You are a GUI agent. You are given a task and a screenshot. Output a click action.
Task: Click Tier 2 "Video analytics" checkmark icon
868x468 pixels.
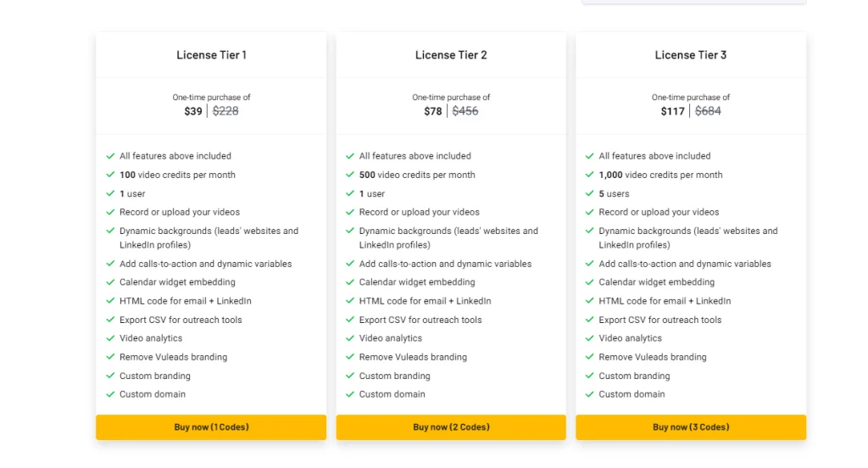click(x=350, y=338)
